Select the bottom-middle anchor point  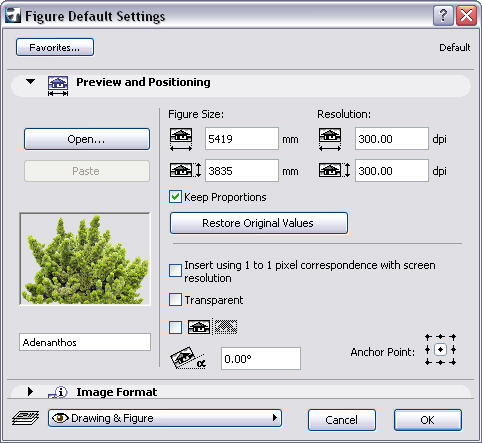(x=440, y=362)
